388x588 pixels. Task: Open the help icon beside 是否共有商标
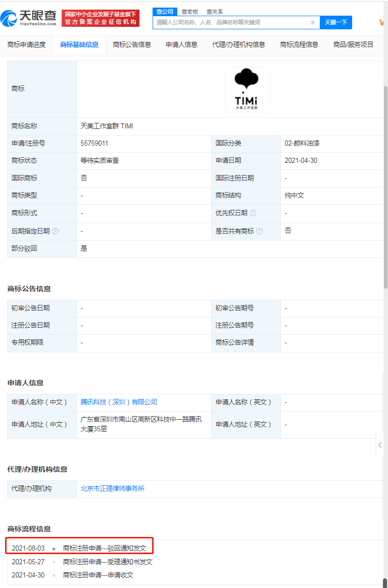(x=259, y=231)
